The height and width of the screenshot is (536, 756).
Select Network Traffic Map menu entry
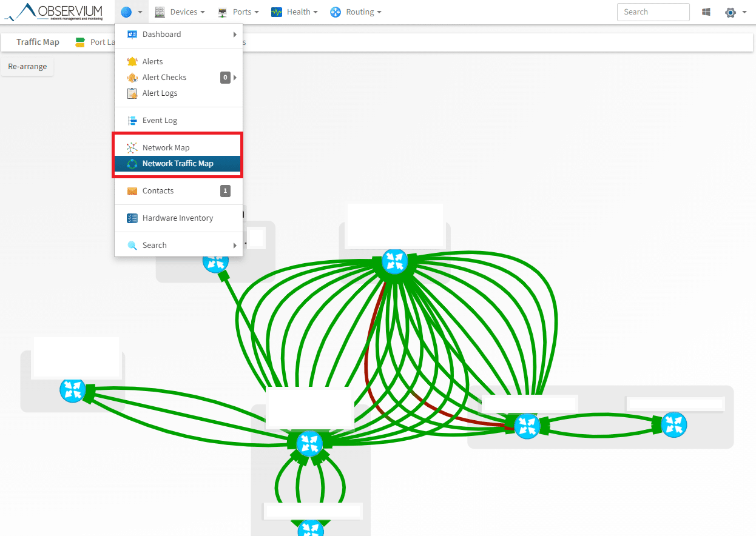pos(178,164)
